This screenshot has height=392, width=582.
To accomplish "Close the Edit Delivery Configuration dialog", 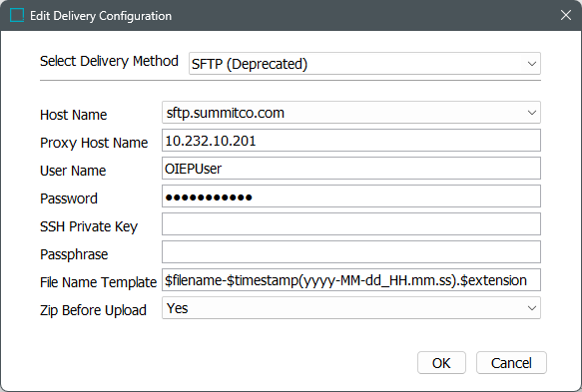I will coord(566,15).
